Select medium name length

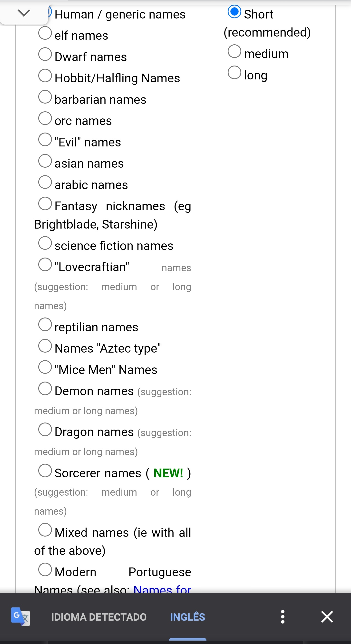pos(234,51)
